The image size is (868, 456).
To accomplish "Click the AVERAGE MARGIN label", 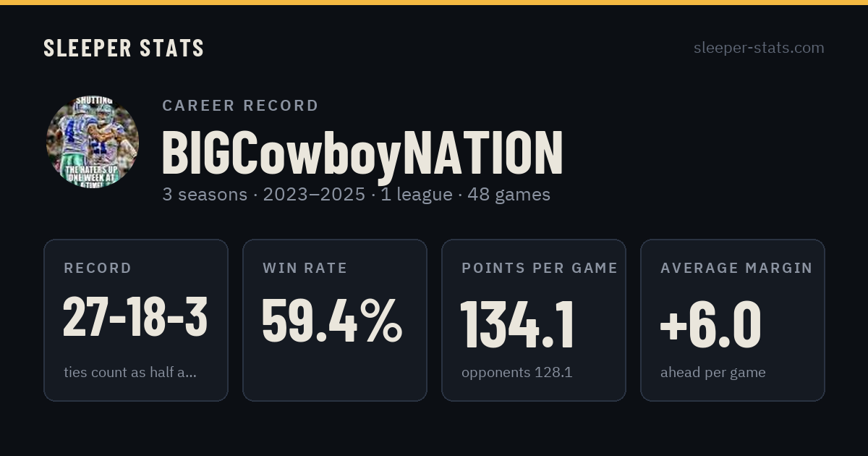I will pos(736,268).
